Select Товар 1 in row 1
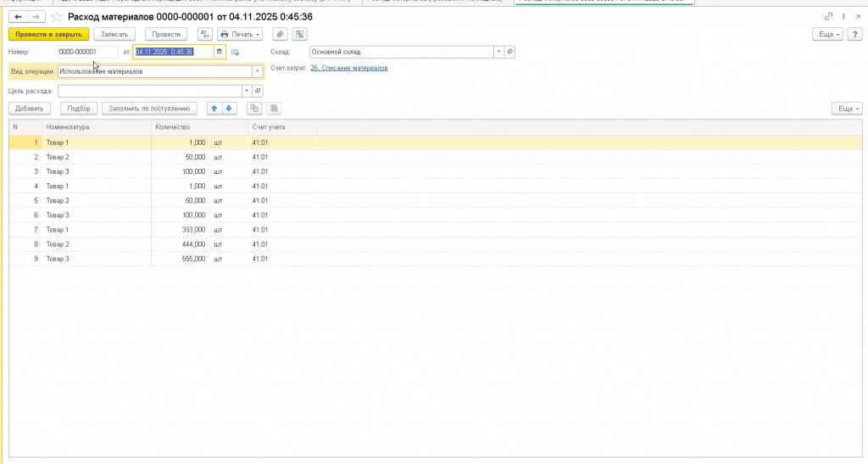The image size is (868, 464). tap(58, 143)
